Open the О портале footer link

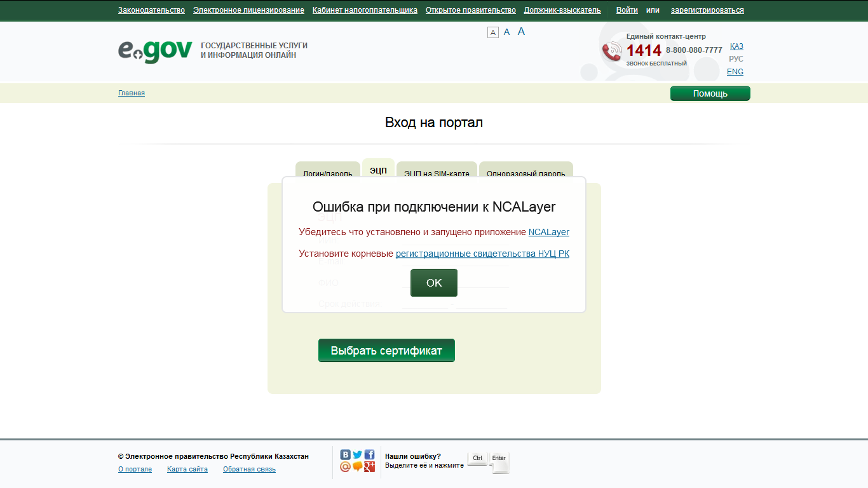pyautogui.click(x=135, y=469)
